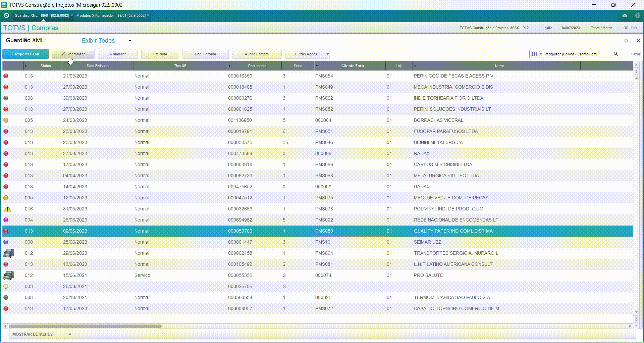Click the Servico type cell
The image size is (644, 343).
tap(142, 275)
